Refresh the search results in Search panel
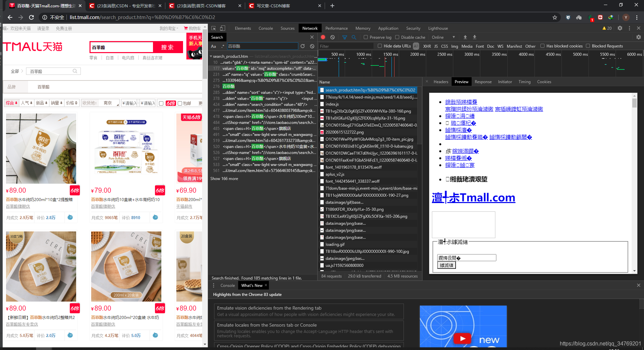644x350 pixels. click(x=303, y=46)
